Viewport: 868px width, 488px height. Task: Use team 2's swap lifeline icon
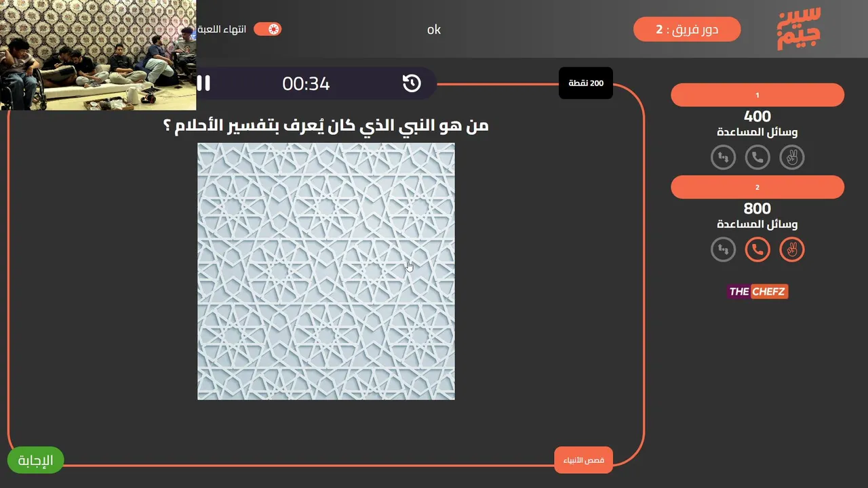tap(723, 249)
